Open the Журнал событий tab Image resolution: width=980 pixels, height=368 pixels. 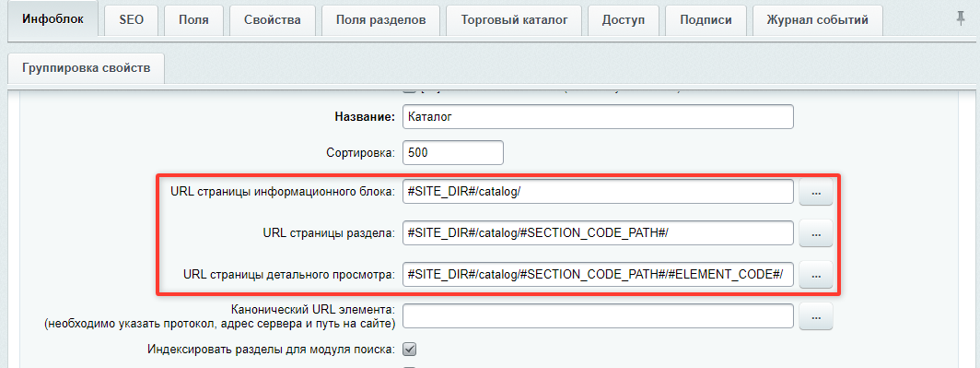(818, 20)
